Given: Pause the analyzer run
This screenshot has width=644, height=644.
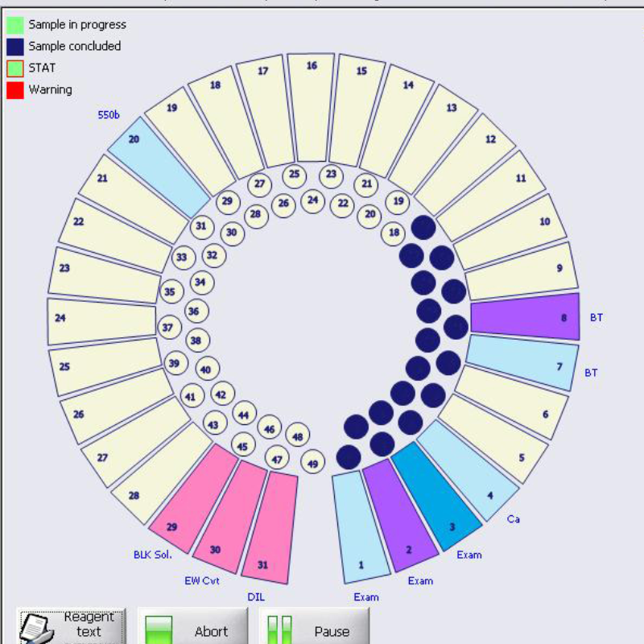Looking at the screenshot, I should pyautogui.click(x=315, y=627).
